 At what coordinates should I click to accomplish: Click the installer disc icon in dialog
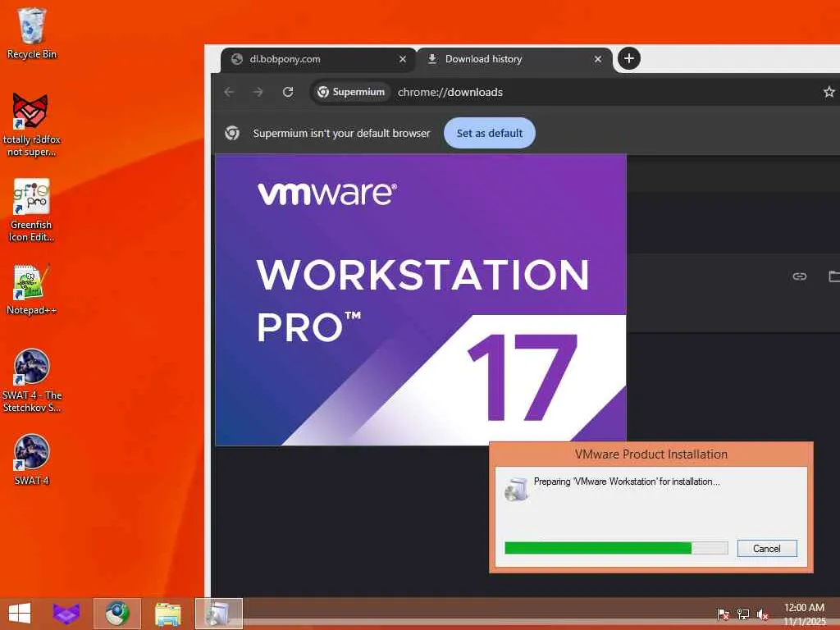(516, 489)
